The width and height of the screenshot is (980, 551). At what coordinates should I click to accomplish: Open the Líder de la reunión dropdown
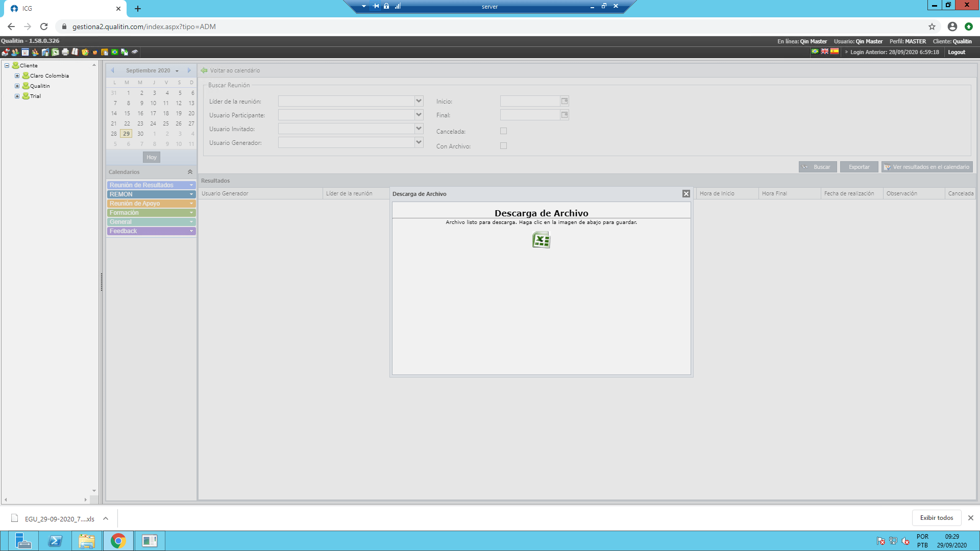[419, 101]
